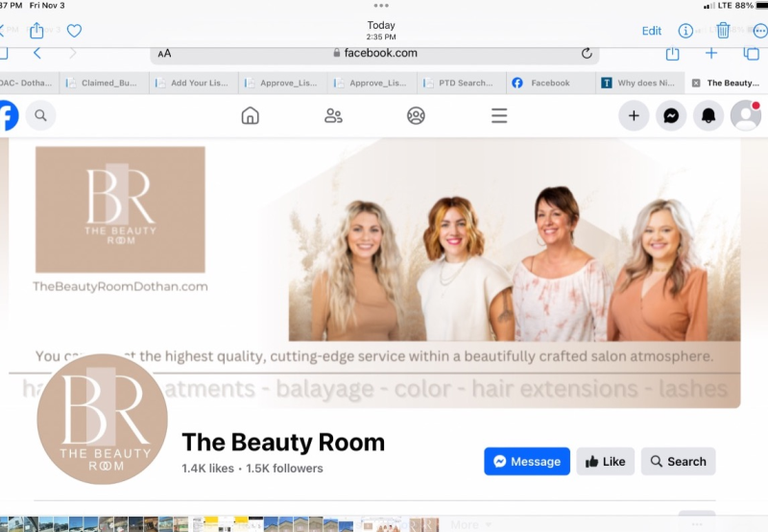Switch to the second Approve_Lis... tab
Viewport: 768px width, 532px height.
coord(372,83)
